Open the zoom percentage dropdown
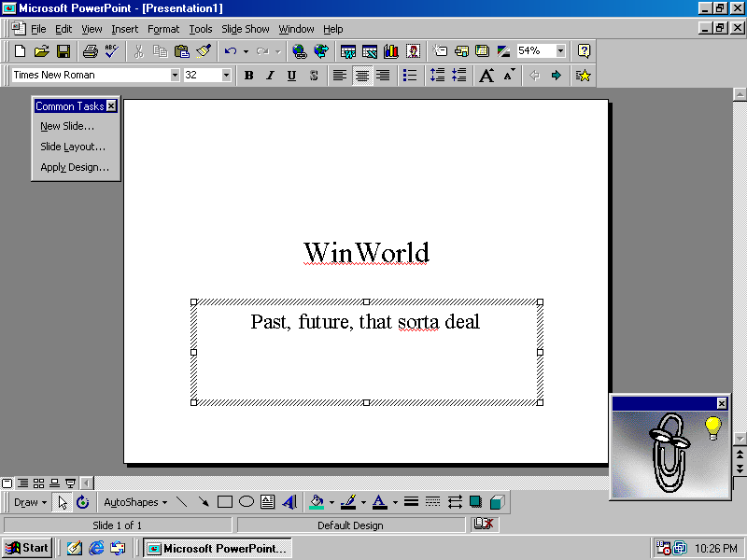This screenshot has width=747, height=560. [x=561, y=51]
